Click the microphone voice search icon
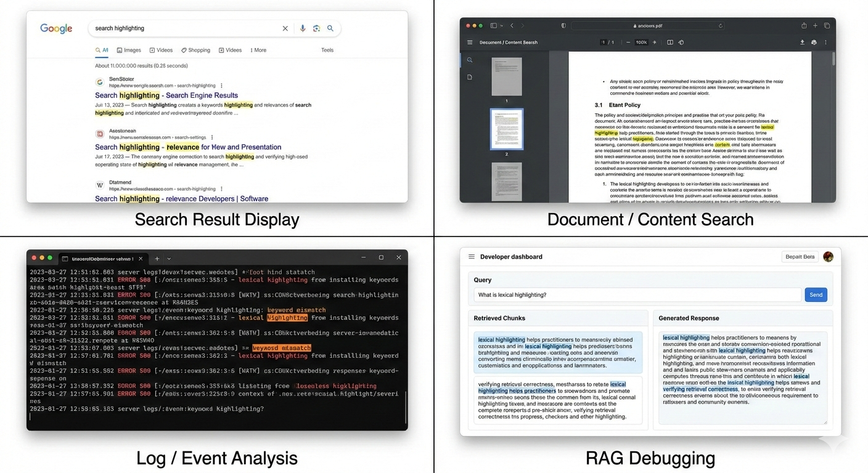Image resolution: width=868 pixels, height=473 pixels. pos(302,28)
